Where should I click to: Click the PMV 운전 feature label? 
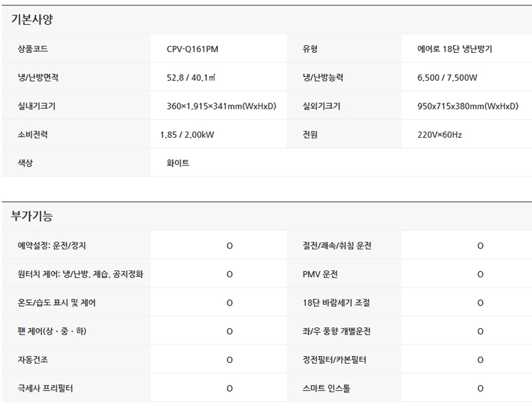[x=320, y=274]
